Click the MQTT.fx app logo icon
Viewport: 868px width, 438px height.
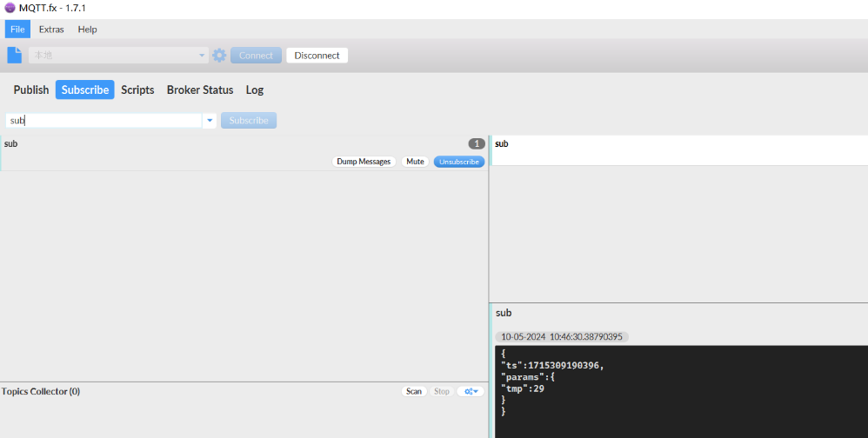coord(10,8)
